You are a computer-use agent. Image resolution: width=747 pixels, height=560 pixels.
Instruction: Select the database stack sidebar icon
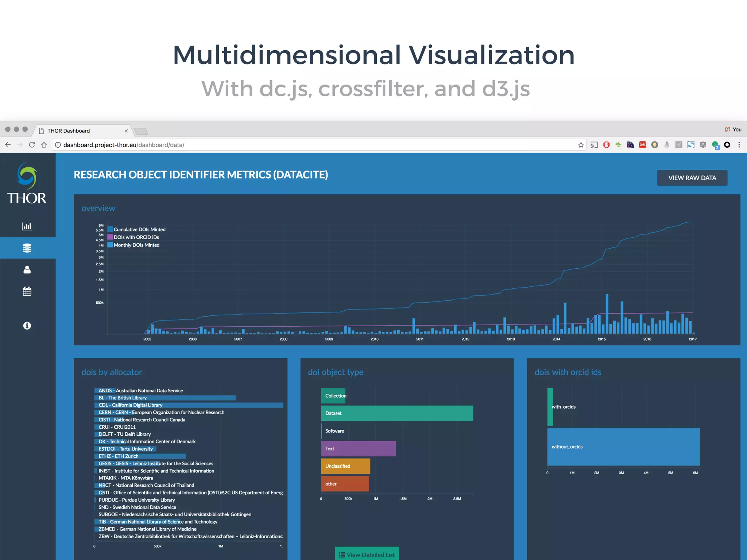[27, 248]
